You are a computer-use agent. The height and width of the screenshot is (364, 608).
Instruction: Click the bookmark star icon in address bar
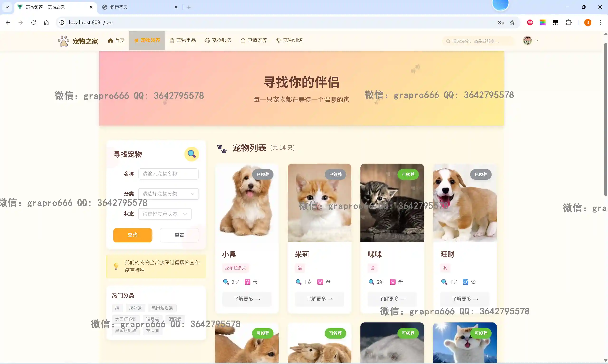(512, 23)
